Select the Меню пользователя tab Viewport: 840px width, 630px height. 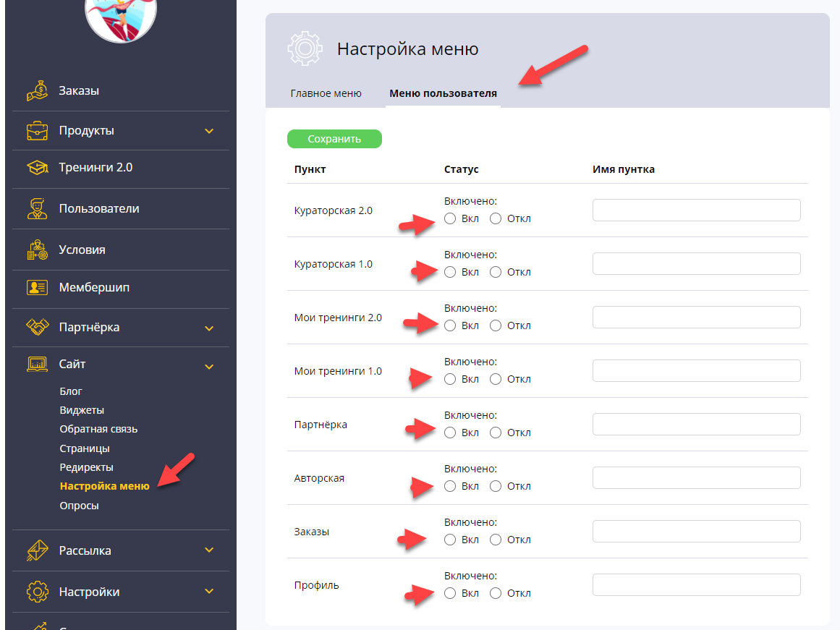443,93
